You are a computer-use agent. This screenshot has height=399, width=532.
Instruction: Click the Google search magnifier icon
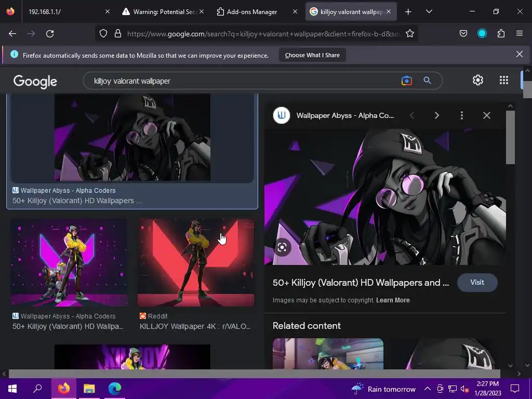tap(427, 81)
